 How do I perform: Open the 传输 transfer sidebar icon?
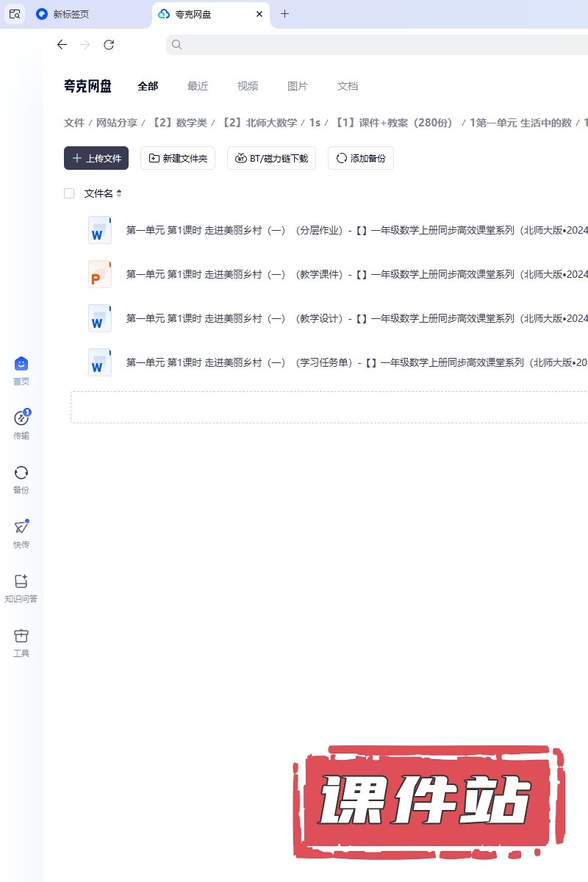21,419
